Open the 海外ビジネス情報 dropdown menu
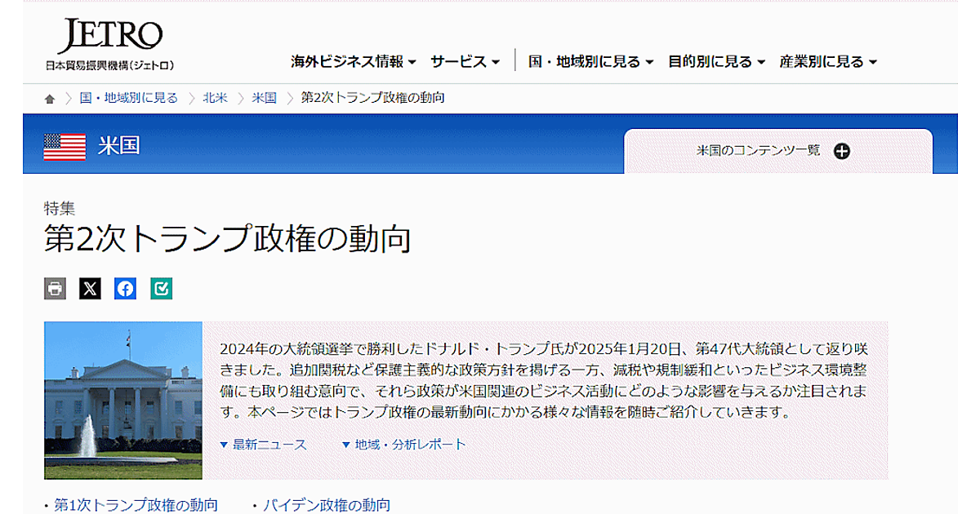This screenshot has width=980, height=514. click(x=353, y=62)
